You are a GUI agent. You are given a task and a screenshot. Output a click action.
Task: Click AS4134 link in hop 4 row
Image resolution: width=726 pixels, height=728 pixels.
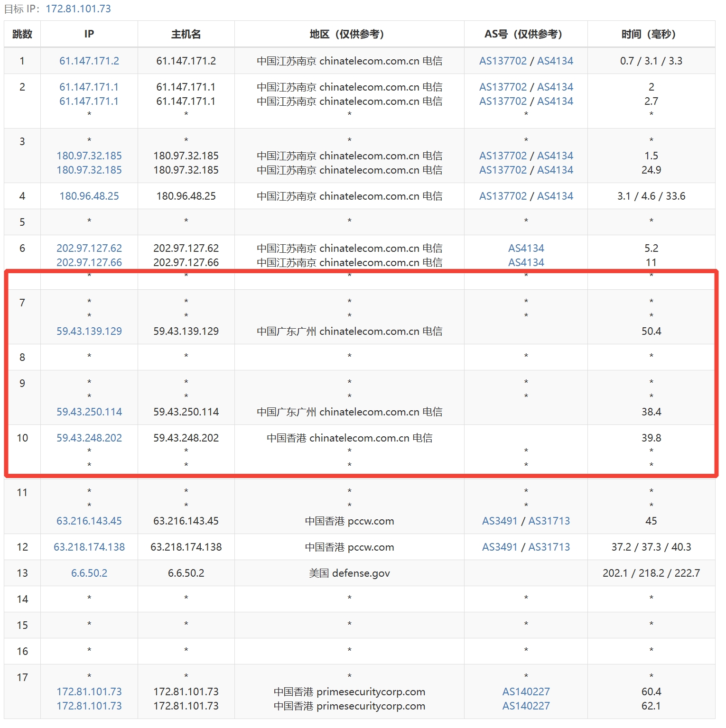click(555, 196)
